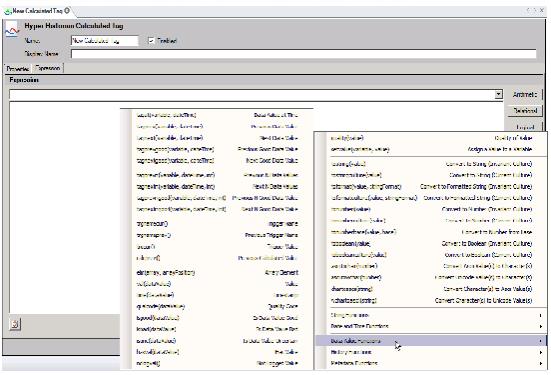
Task: Click the Name input field
Action: click(x=104, y=41)
